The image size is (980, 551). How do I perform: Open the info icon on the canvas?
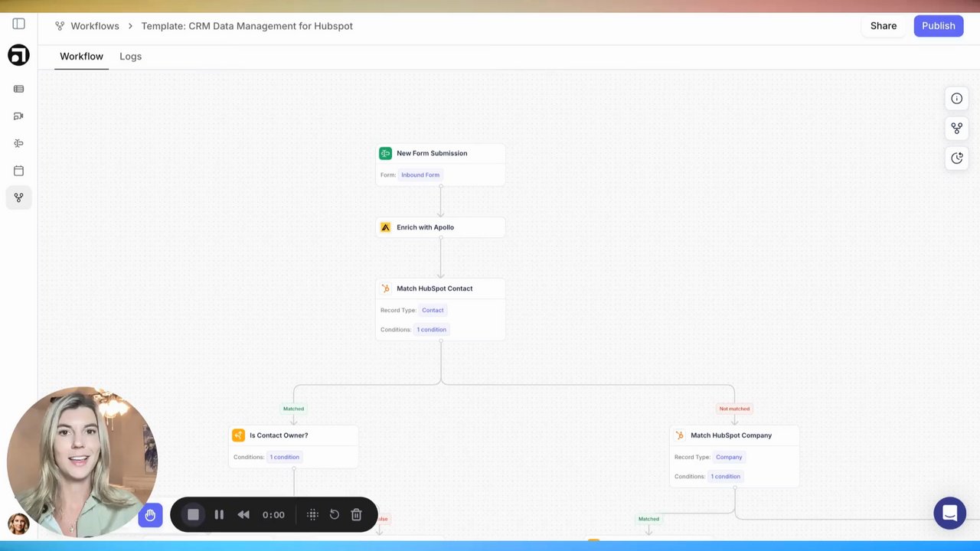957,98
